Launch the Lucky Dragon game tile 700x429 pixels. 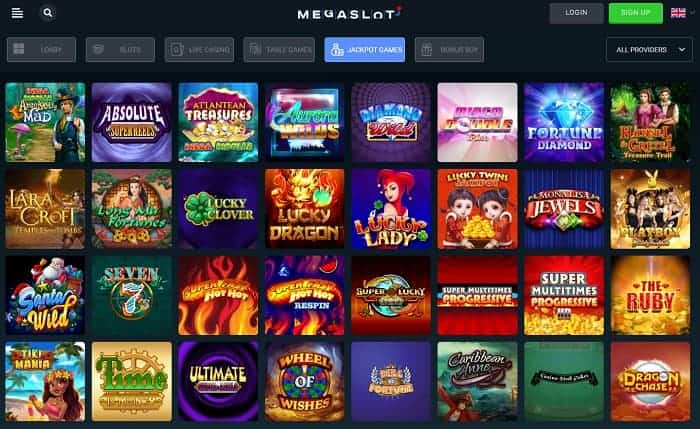(x=304, y=208)
